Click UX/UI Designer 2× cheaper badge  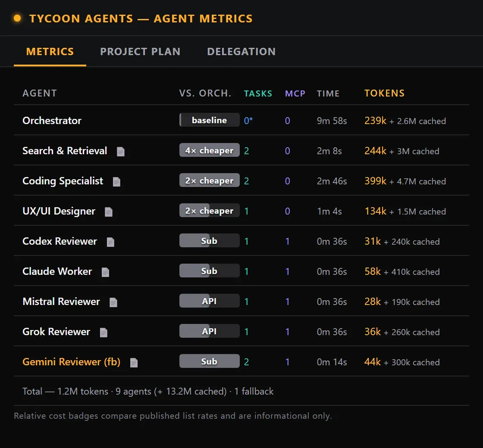210,210
